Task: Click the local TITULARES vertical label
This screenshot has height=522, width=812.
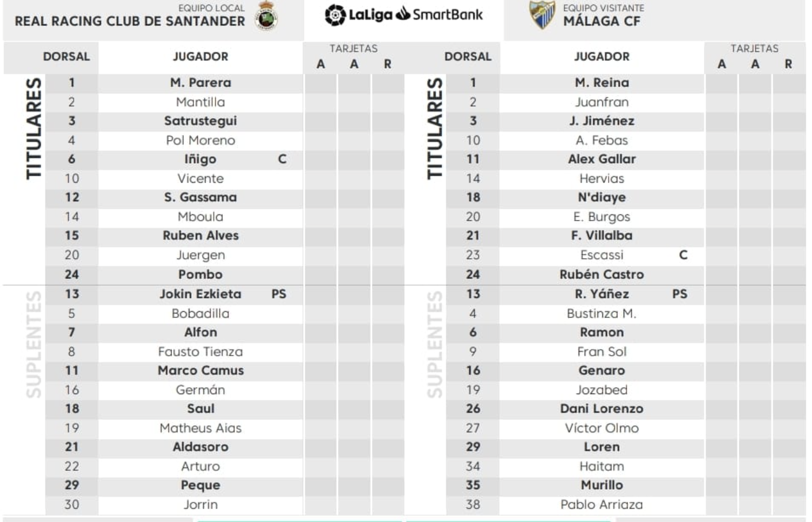Action: click(34, 128)
